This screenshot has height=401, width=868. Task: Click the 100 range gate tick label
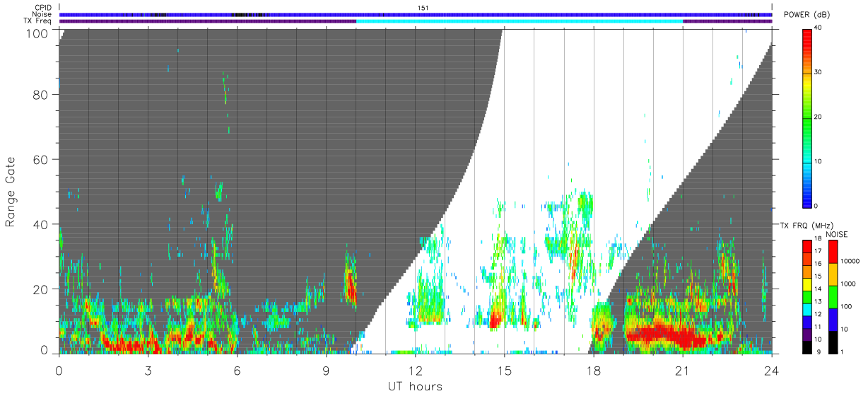(38, 33)
